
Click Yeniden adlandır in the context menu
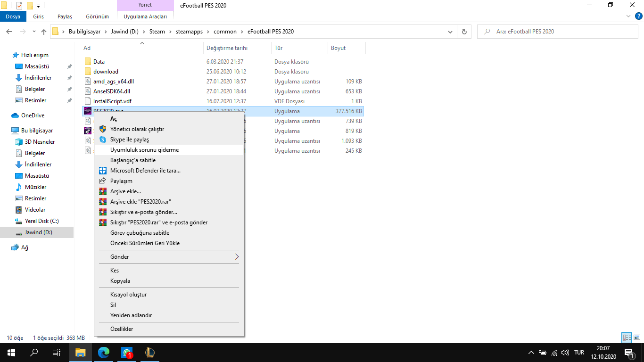[x=169, y=315]
